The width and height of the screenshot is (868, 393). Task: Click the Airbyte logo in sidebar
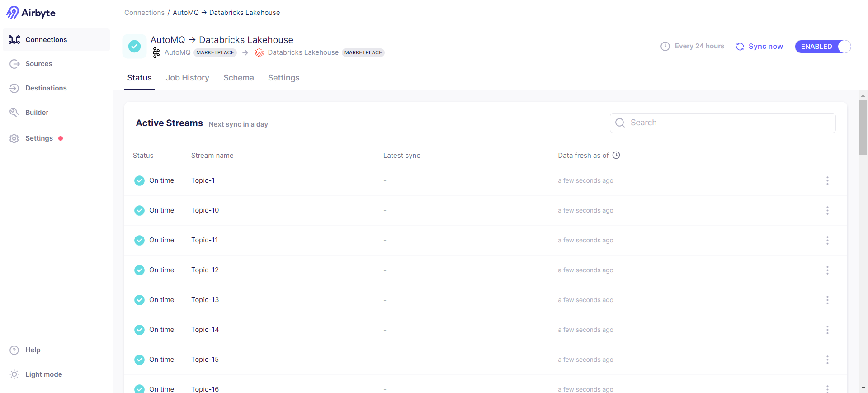(31, 13)
